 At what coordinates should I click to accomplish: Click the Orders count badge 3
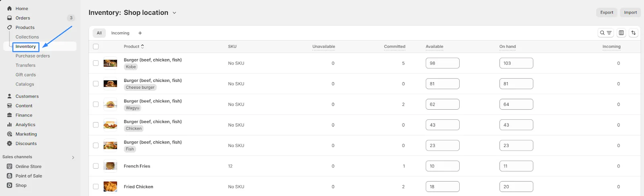click(x=71, y=18)
